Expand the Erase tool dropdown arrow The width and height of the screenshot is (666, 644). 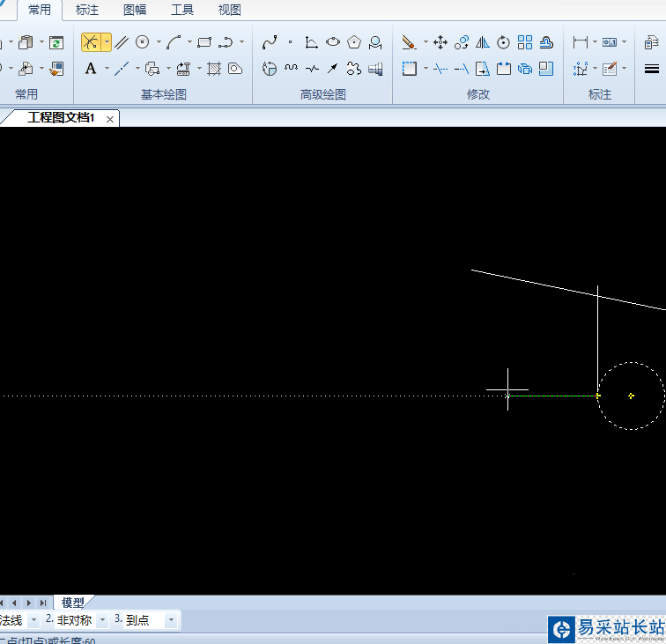[x=425, y=42]
